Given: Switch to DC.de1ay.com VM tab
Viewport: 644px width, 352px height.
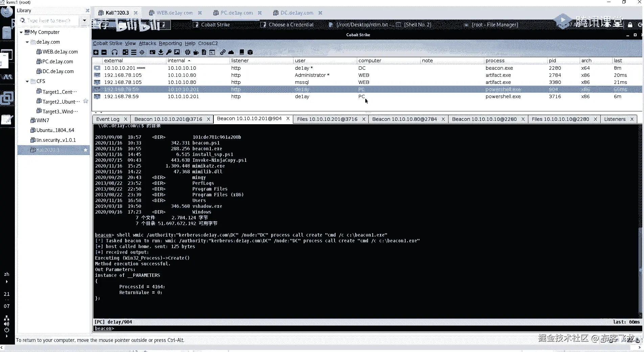Looking at the screenshot, I should (x=297, y=13).
